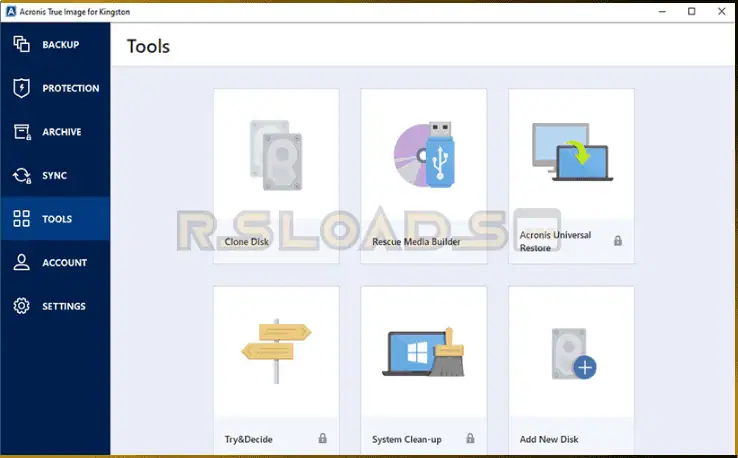Open the BACKUP section label
The width and height of the screenshot is (738, 458).
point(61,45)
